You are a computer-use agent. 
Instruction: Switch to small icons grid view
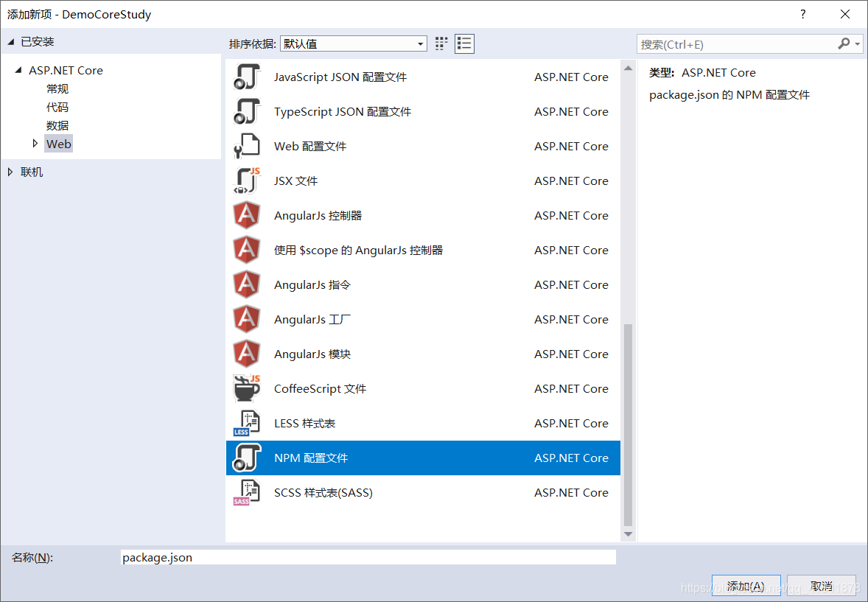tap(441, 43)
